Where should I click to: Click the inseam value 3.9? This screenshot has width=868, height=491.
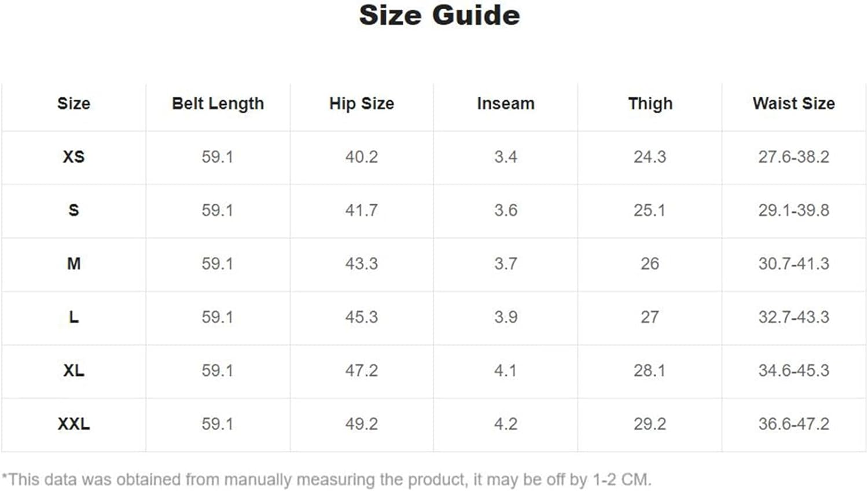click(506, 317)
